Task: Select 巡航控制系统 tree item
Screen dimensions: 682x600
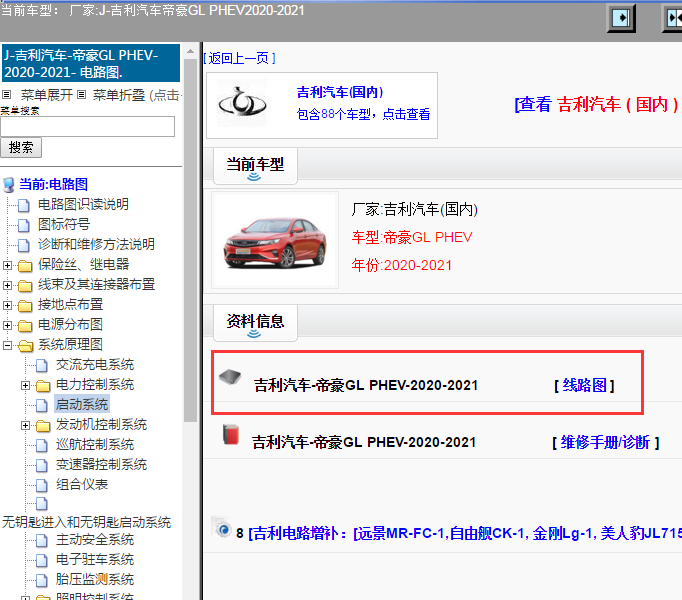Action: click(95, 445)
